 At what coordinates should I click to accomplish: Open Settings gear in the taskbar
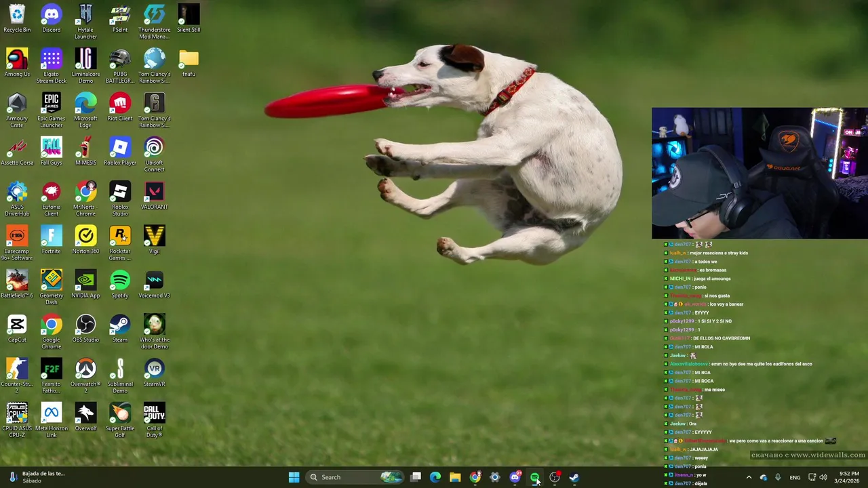tap(495, 477)
